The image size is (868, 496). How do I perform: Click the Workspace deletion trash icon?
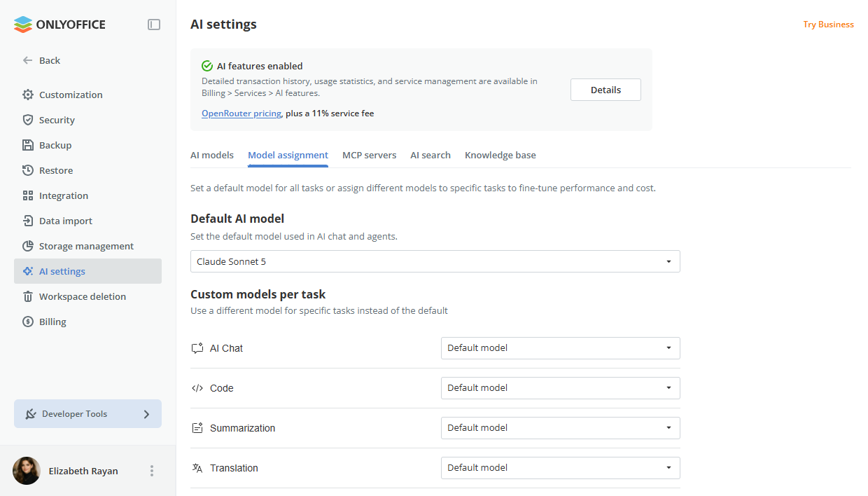tap(28, 296)
